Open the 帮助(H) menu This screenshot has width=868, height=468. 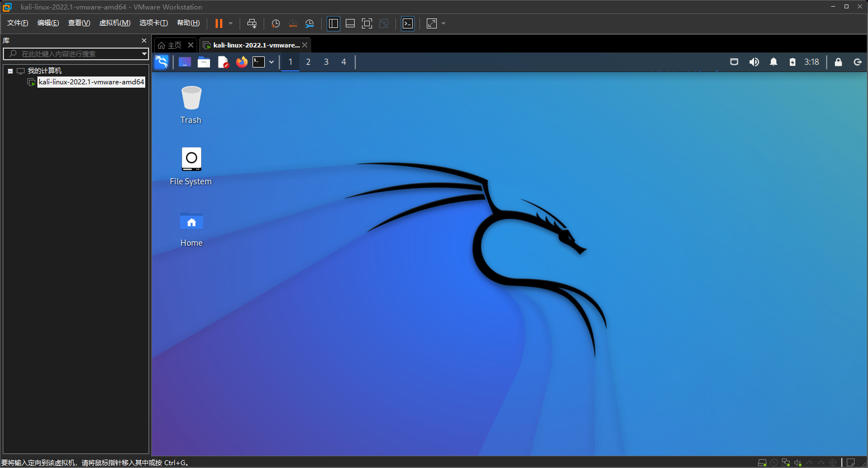point(188,23)
